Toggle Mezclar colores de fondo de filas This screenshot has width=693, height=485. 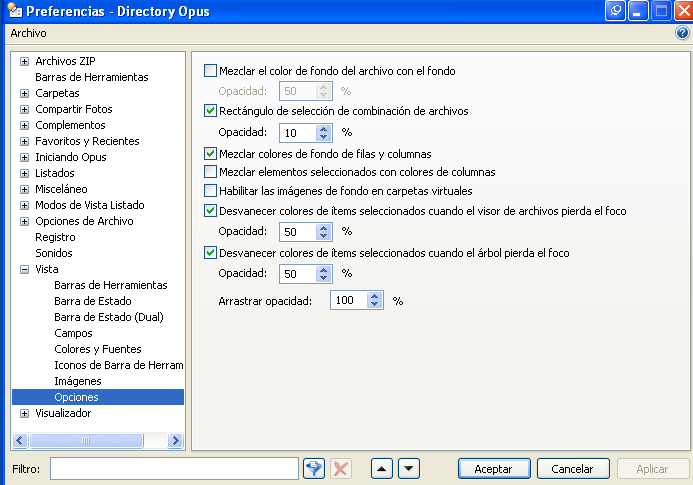point(210,154)
